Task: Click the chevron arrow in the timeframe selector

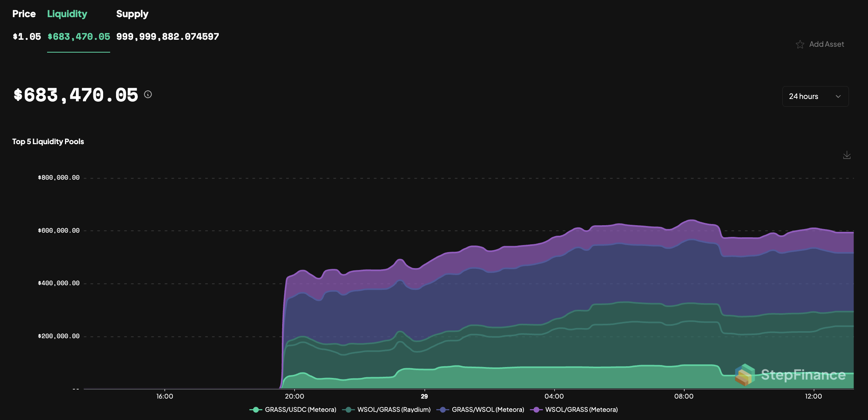Action: point(838,97)
